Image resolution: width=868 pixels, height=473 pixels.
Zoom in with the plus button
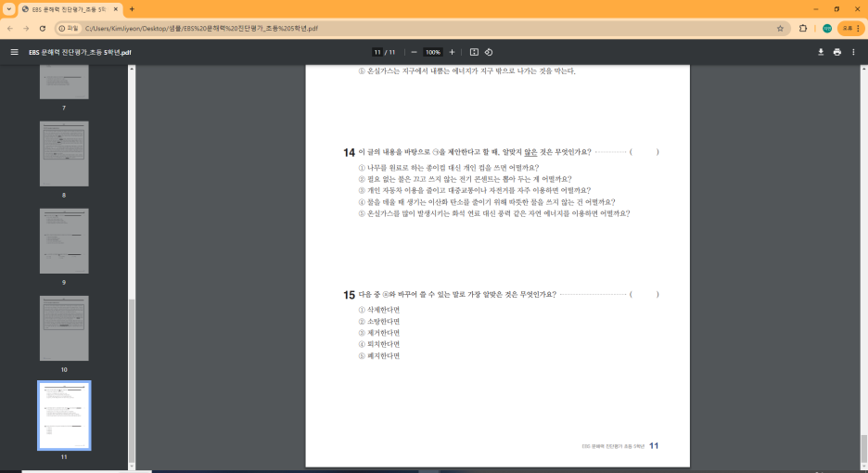point(452,52)
